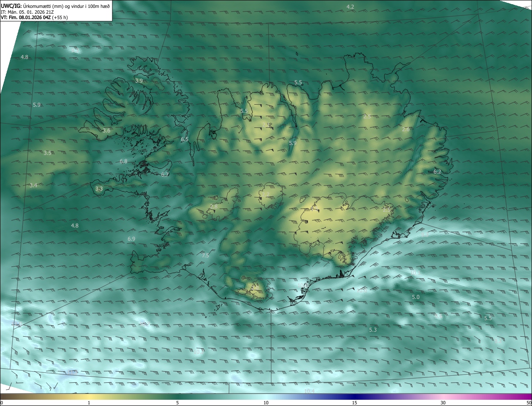Click the 50 tick label on the colour scale
This screenshot has width=532, height=406.
(x=529, y=403)
